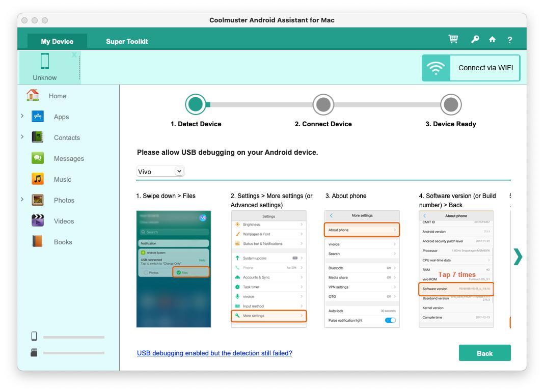544x392 pixels.
Task: Close the Unknow device tab
Action: click(74, 55)
